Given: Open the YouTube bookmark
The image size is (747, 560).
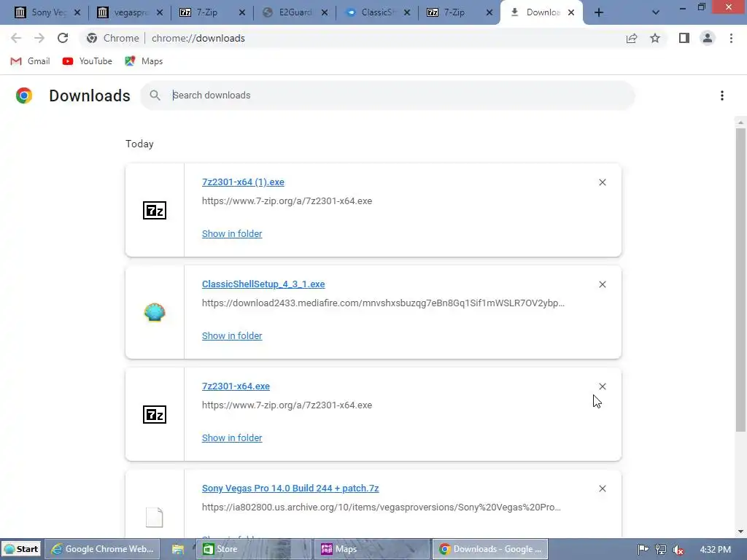Looking at the screenshot, I should tap(88, 61).
